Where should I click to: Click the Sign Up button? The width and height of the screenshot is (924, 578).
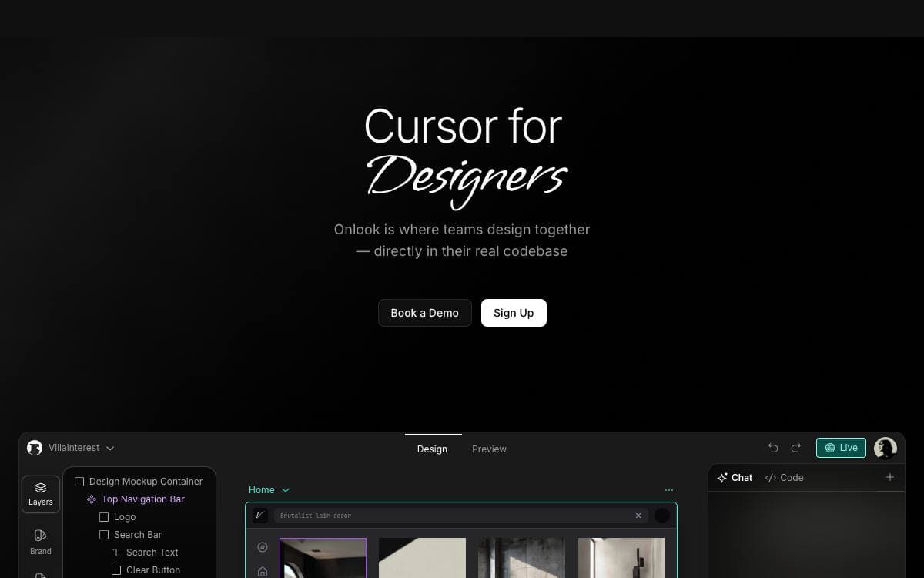point(514,313)
